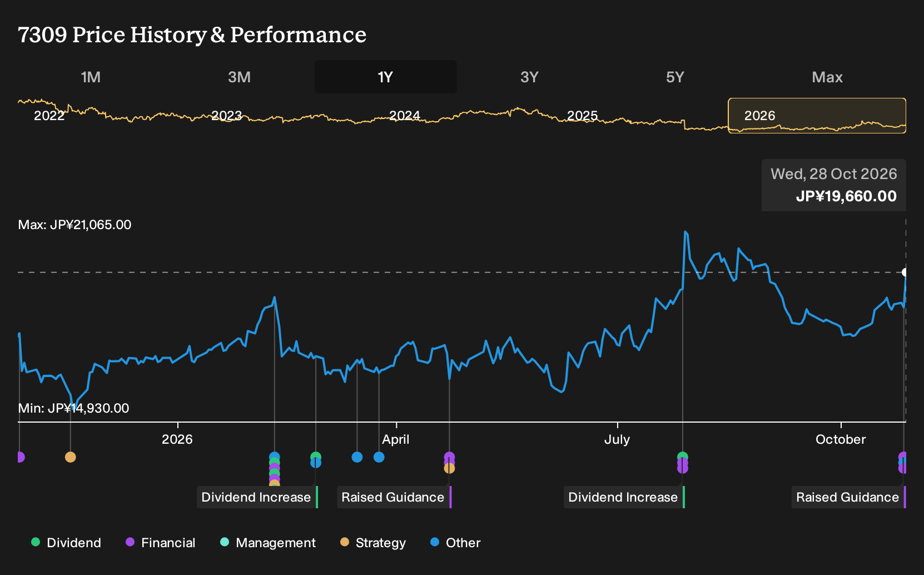924x575 pixels.
Task: Click the second blue dot before April label
Action: point(357,457)
